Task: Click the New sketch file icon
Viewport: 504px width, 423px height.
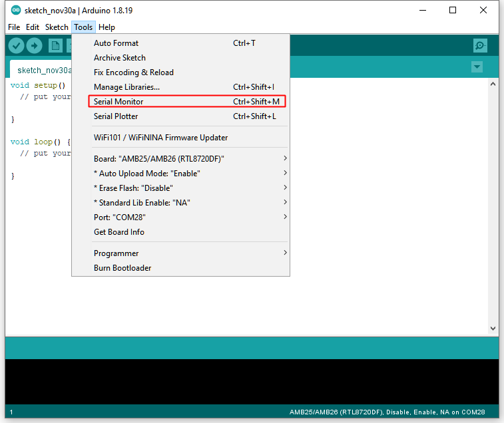Action: [x=56, y=46]
